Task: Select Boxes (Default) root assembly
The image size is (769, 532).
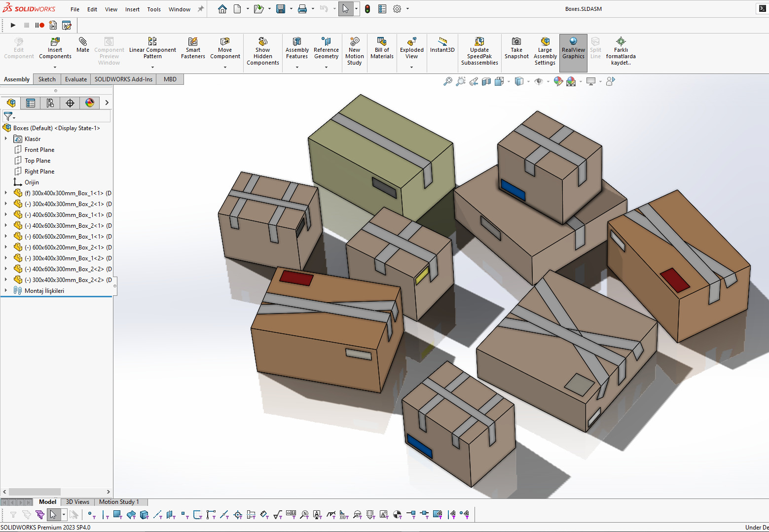Action: click(56, 128)
